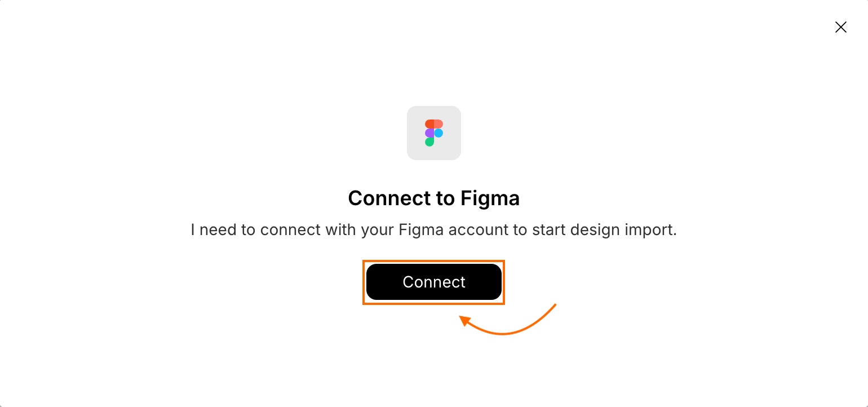868x407 pixels.
Task: Click the Figma account description sentence
Action: pyautogui.click(x=434, y=229)
